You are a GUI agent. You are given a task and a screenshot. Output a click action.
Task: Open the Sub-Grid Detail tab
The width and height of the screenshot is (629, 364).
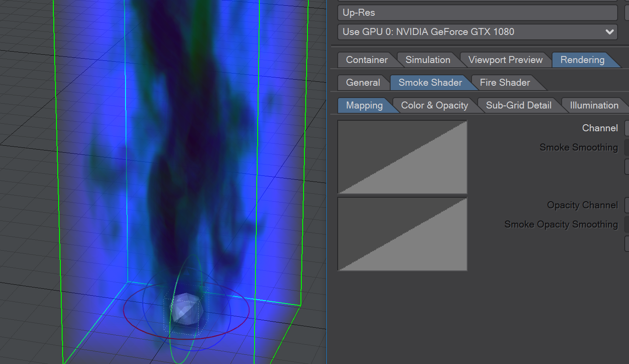pos(518,105)
